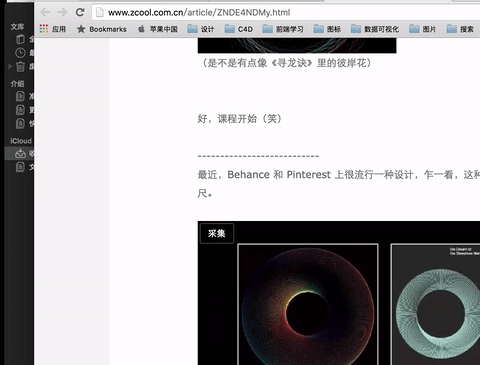Viewport: 480px width, 365px height.
Task: Expand the 图片 bookmark folder
Action: [422, 29]
